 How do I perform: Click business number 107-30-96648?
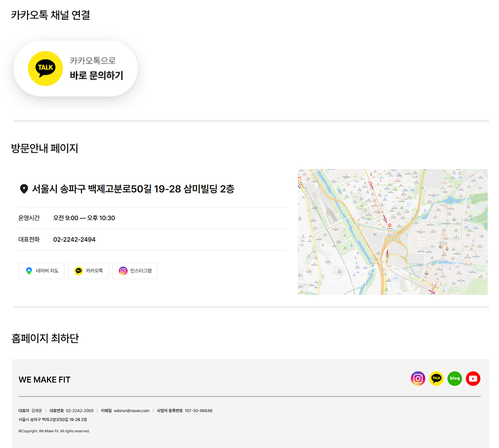click(199, 411)
